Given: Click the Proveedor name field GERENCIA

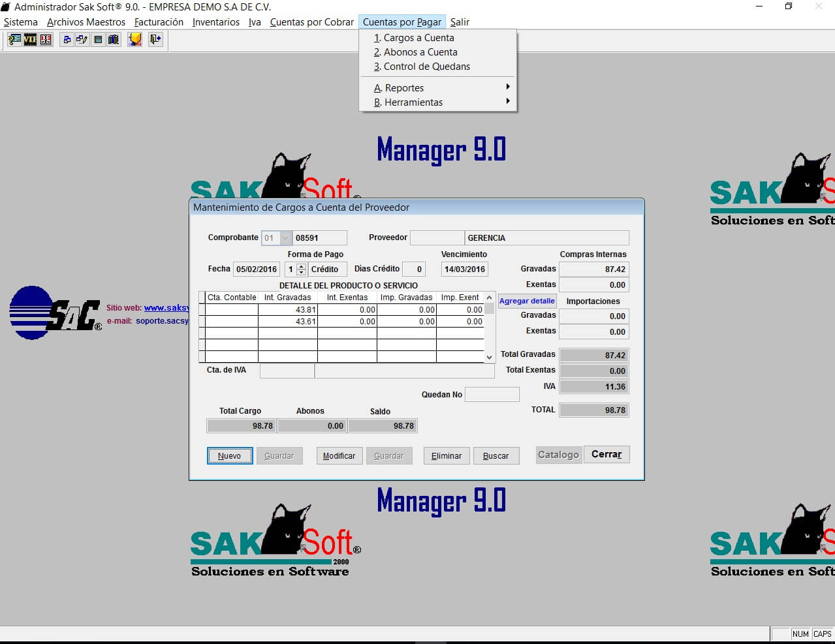Looking at the screenshot, I should [547, 238].
